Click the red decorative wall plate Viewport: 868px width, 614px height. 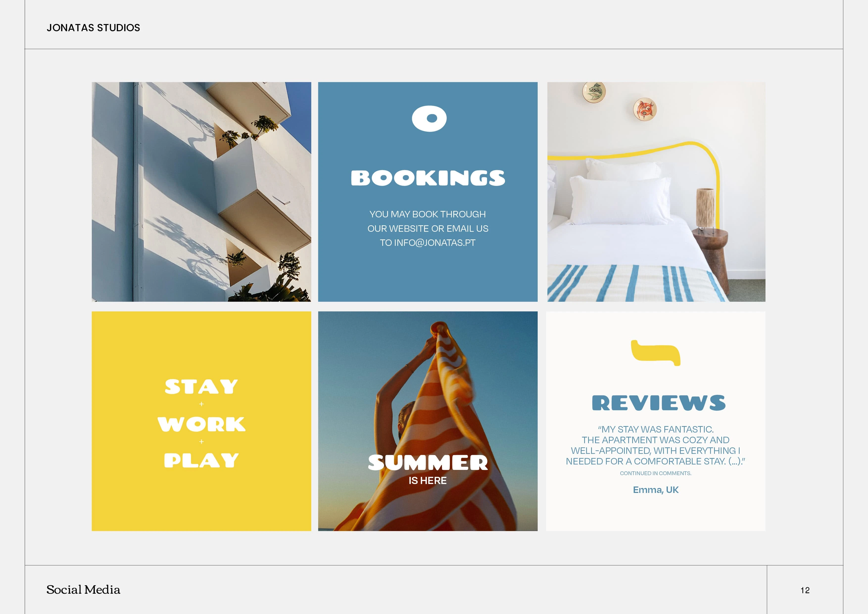645,109
